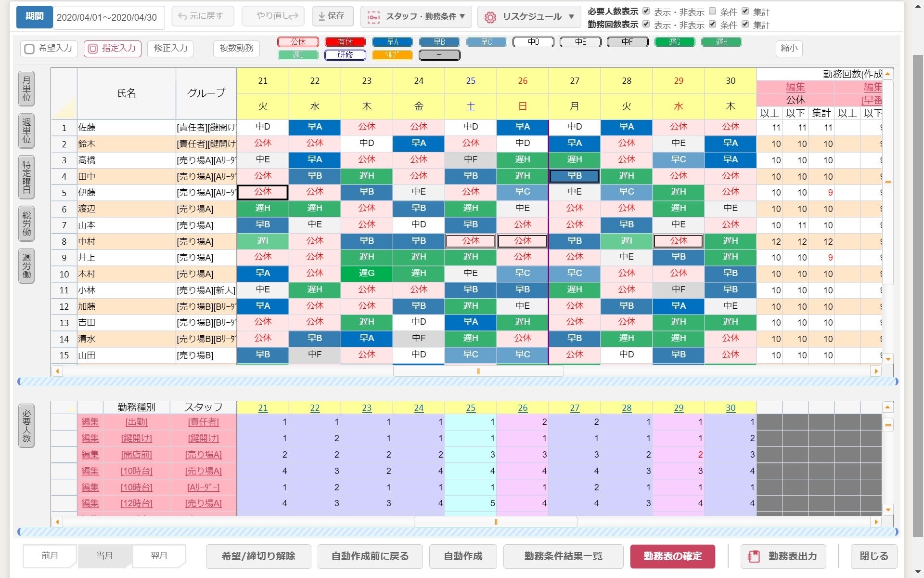Select the 特定曜日 sidebar tool
This screenshot has width=924, height=578.
click(x=26, y=177)
